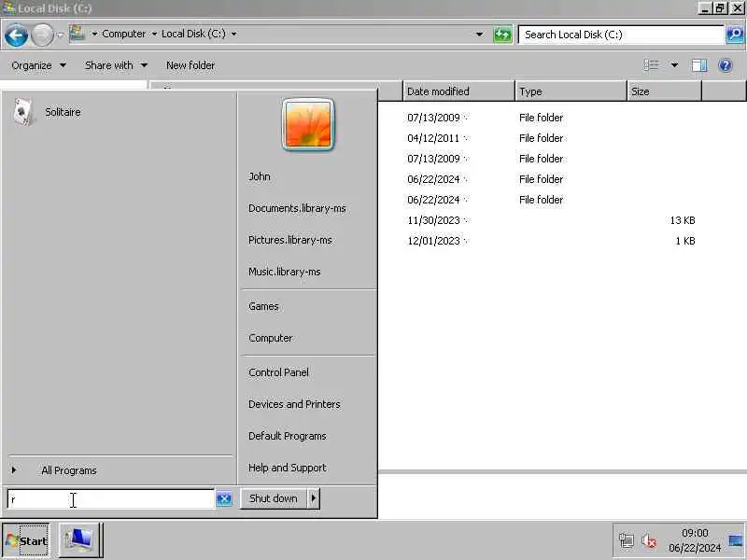
Task: Select the file sized 13 KB
Action: click(562, 220)
